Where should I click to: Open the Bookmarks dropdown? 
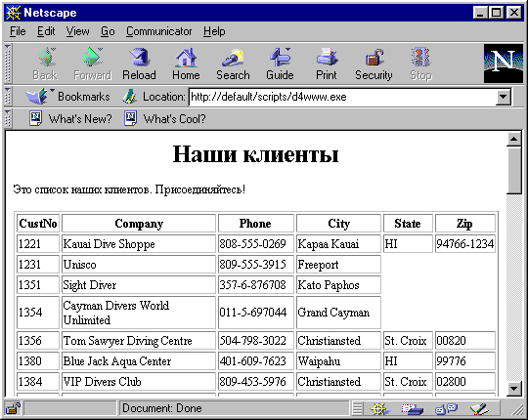pos(68,97)
